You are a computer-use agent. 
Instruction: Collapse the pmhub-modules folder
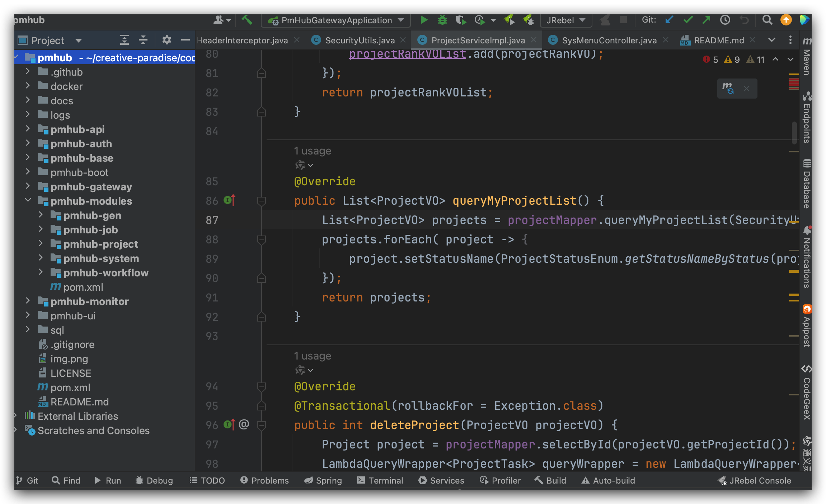click(x=28, y=201)
